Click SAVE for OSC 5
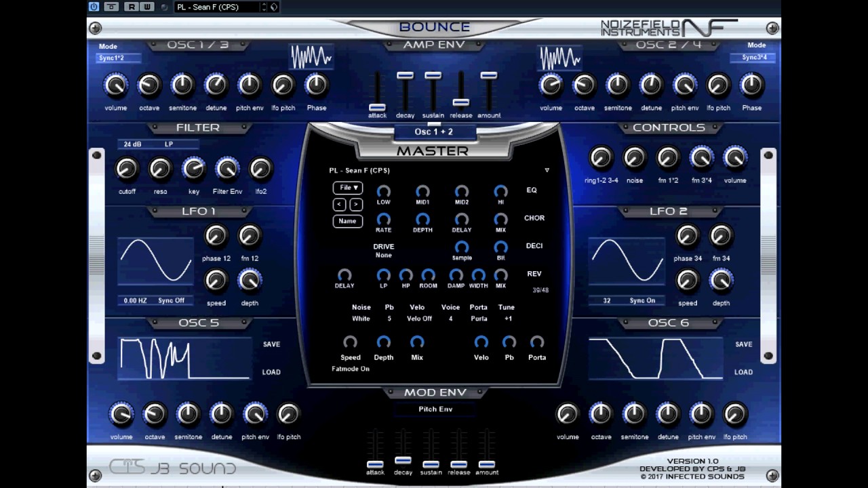The height and width of the screenshot is (488, 868). tap(271, 344)
